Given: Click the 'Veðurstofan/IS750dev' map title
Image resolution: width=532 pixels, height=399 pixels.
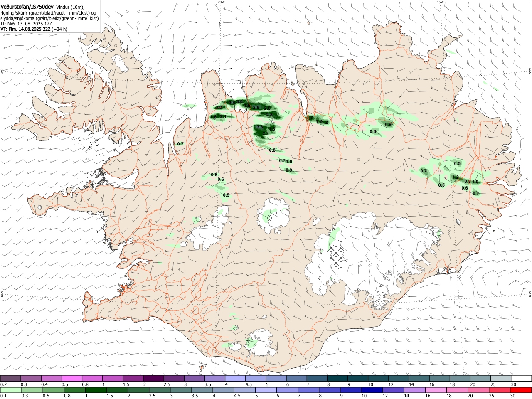Looking at the screenshot, I should coord(27,7).
